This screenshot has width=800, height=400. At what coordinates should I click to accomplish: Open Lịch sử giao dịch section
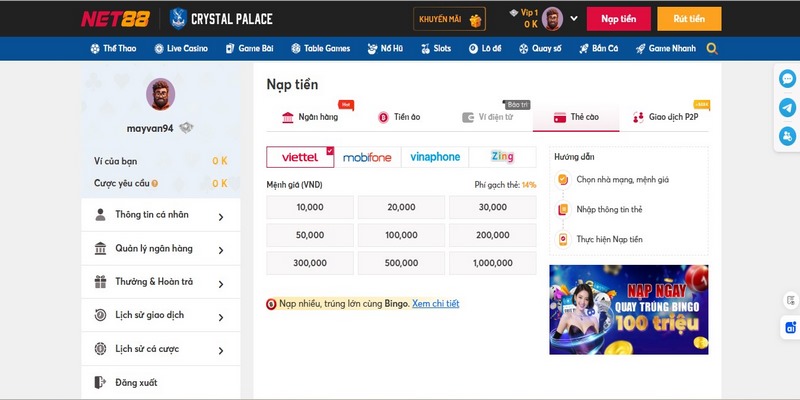point(161,315)
